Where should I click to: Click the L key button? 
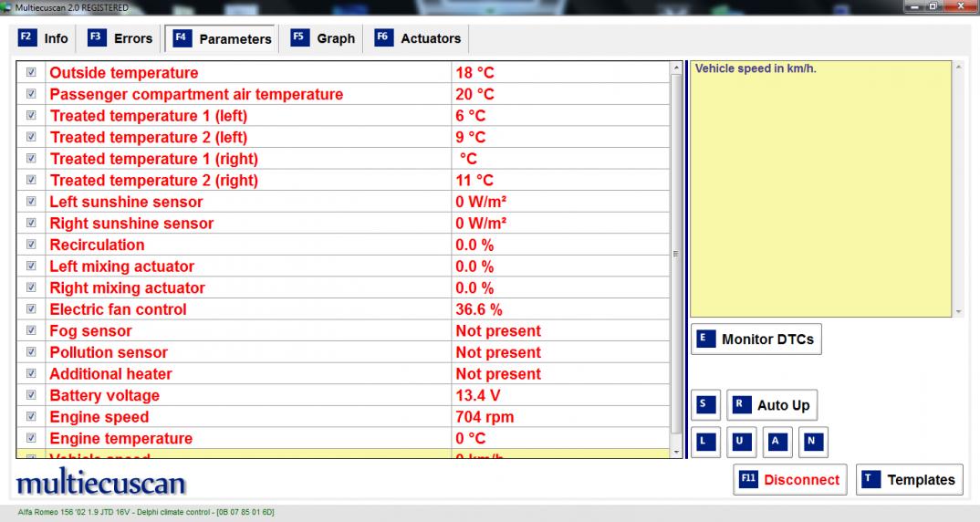[x=705, y=442]
